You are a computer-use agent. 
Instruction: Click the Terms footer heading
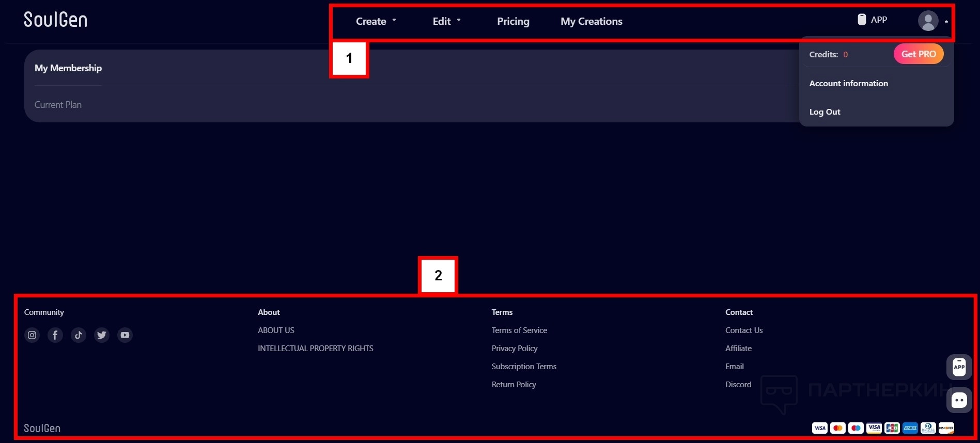pyautogui.click(x=502, y=312)
